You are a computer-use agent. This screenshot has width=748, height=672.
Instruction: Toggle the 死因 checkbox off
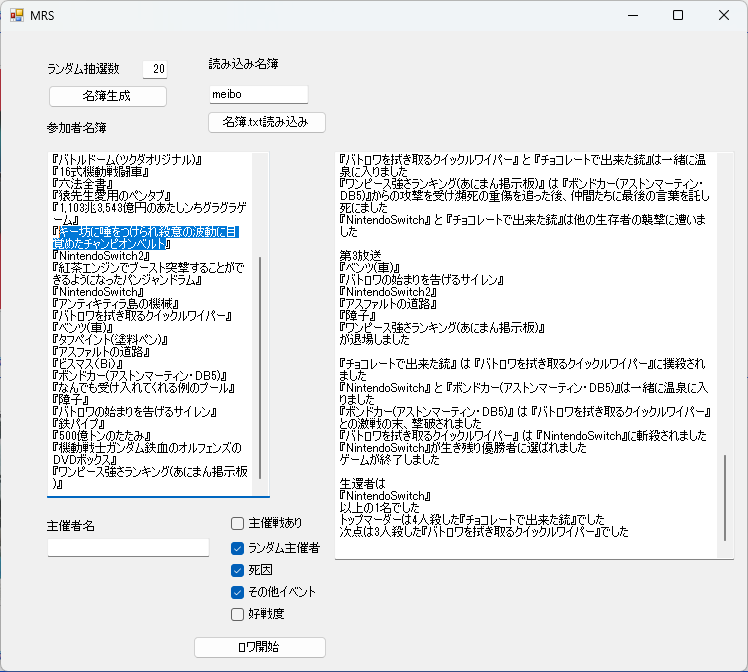click(x=238, y=570)
